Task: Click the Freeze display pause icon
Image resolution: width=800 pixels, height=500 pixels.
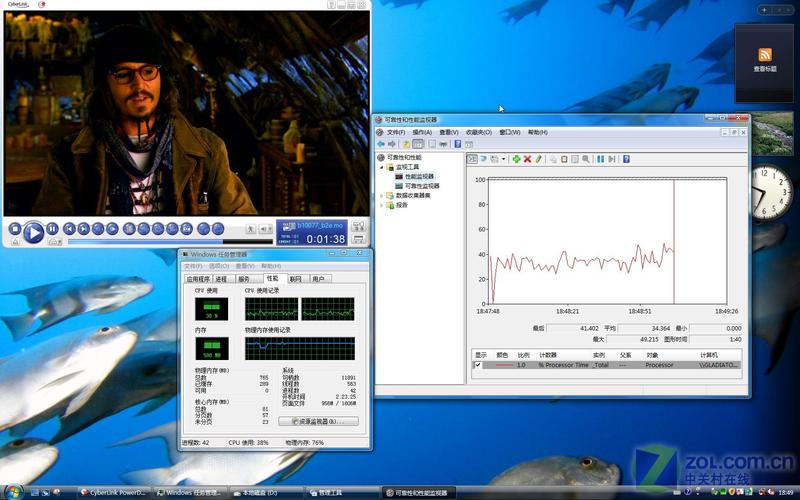Action: click(601, 159)
